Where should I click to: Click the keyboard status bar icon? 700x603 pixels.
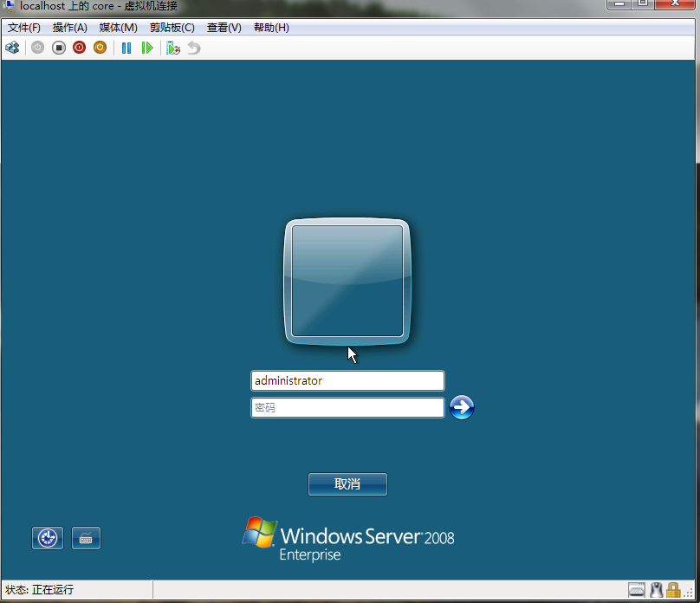coord(637,590)
